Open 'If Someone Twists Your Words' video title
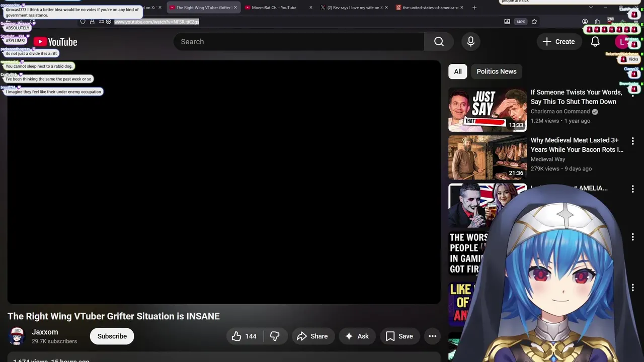The image size is (644, 362). click(x=576, y=97)
